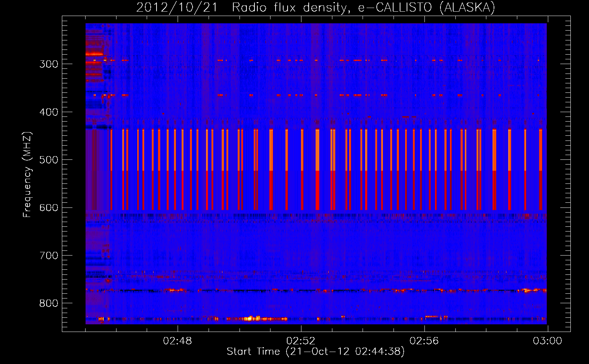Image resolution: width=589 pixels, height=364 pixels.
Task: Click the 600 frequency tick label
Action: (49, 208)
